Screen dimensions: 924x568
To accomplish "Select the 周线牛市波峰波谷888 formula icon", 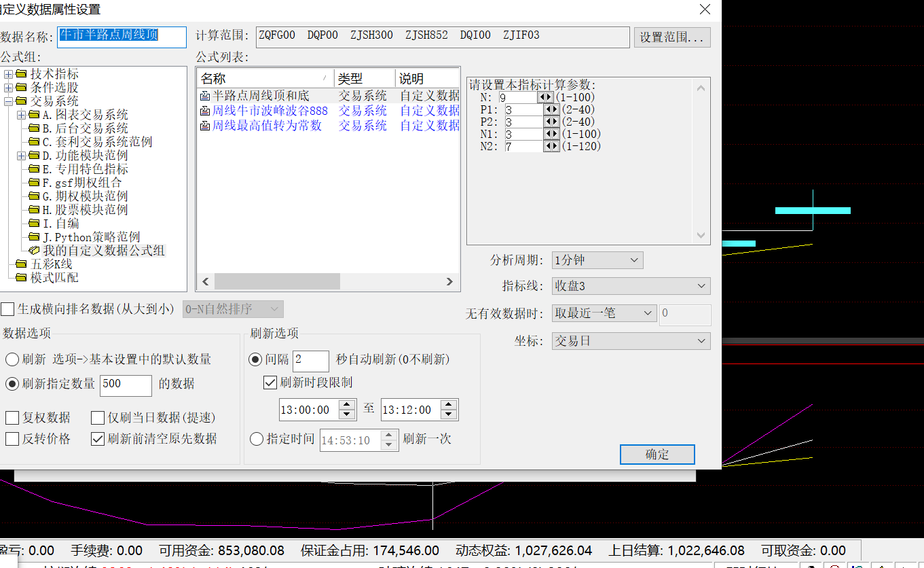I will tap(205, 111).
